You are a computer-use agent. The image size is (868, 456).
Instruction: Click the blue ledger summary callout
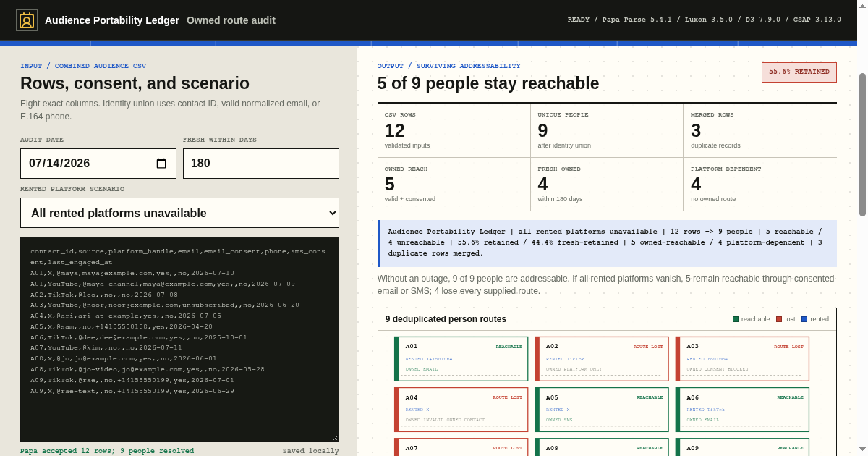607,243
